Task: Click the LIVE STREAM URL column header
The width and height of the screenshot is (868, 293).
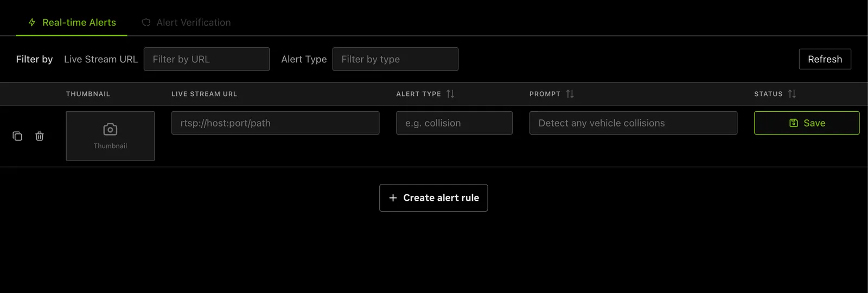Action: pos(205,94)
